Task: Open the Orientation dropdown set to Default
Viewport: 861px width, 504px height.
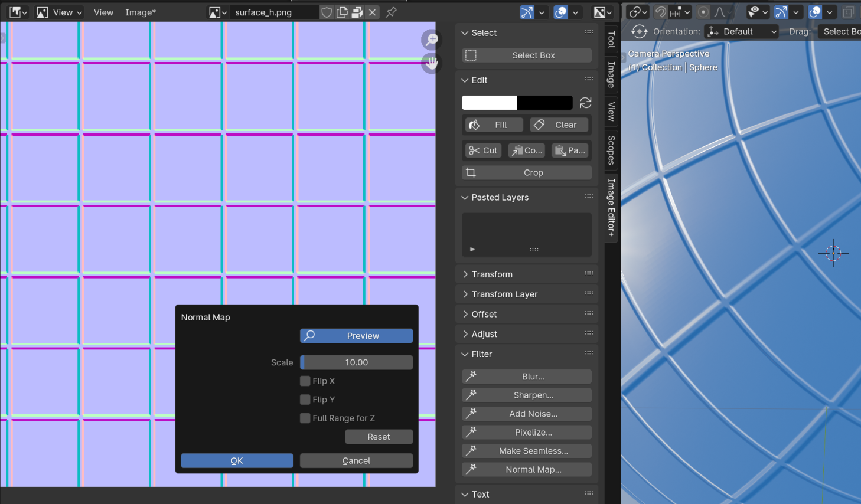Action: [x=742, y=32]
